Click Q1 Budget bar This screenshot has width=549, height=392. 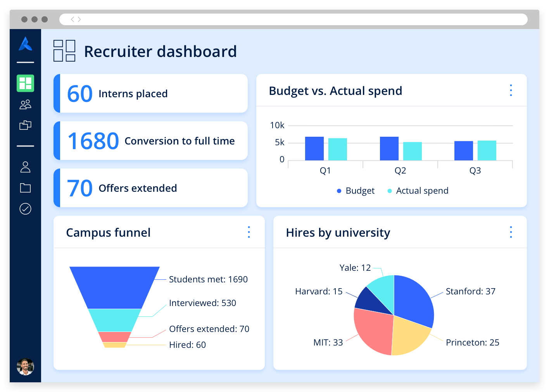[314, 148]
